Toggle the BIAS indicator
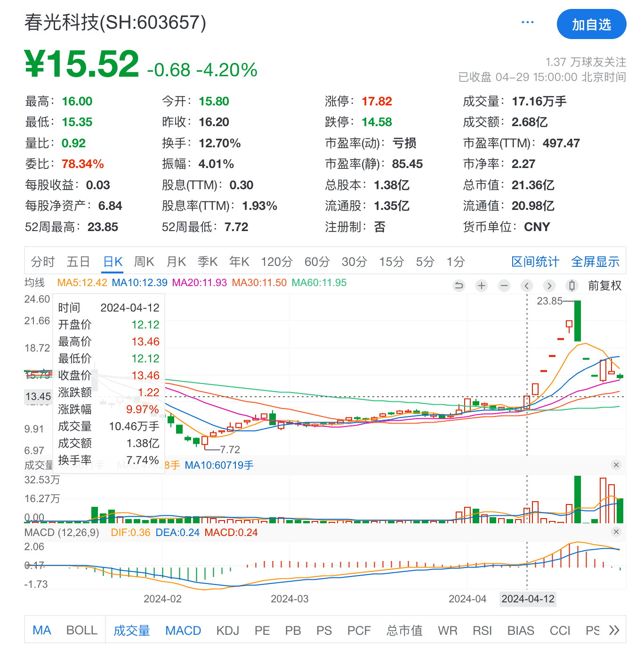644x656 pixels. point(521,631)
